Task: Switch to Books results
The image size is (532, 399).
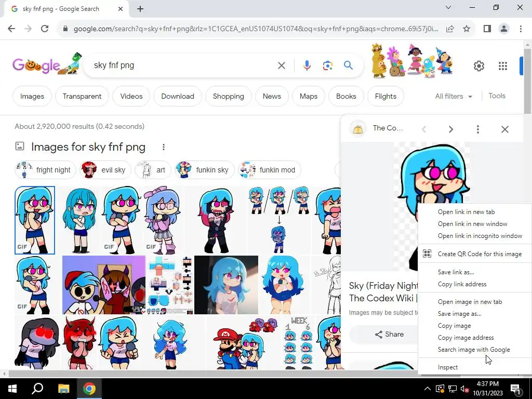Action: point(346,96)
